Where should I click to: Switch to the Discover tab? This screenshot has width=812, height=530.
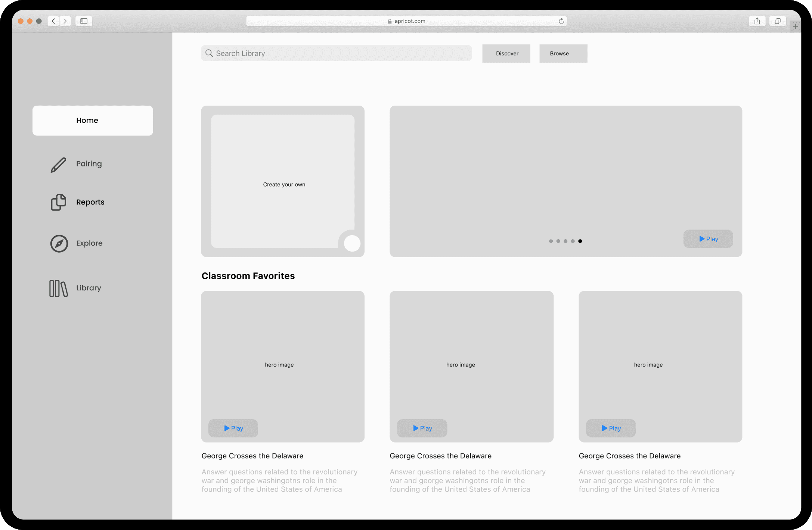[506, 53]
